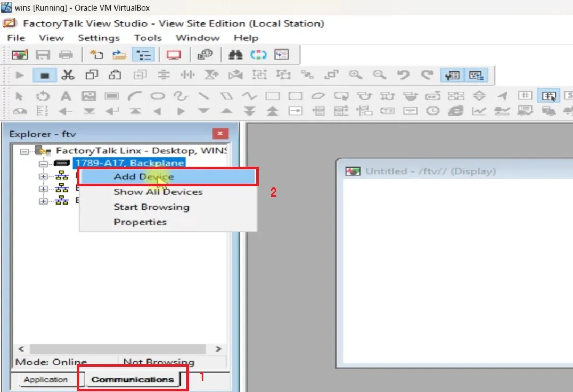Choose Add Device from the context menu
Image resolution: width=573 pixels, height=392 pixels.
pyautogui.click(x=143, y=176)
